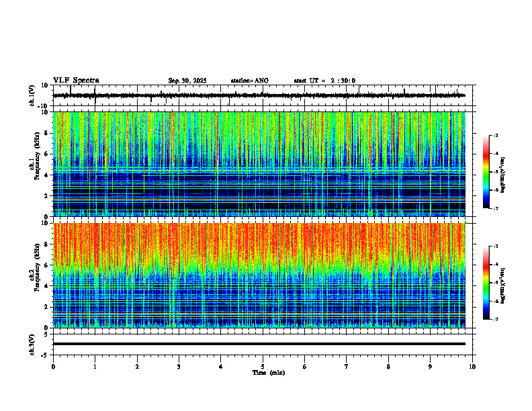The height and width of the screenshot is (411, 532).
Task: Click the time axis tick label "4"
Action: [x=221, y=367]
